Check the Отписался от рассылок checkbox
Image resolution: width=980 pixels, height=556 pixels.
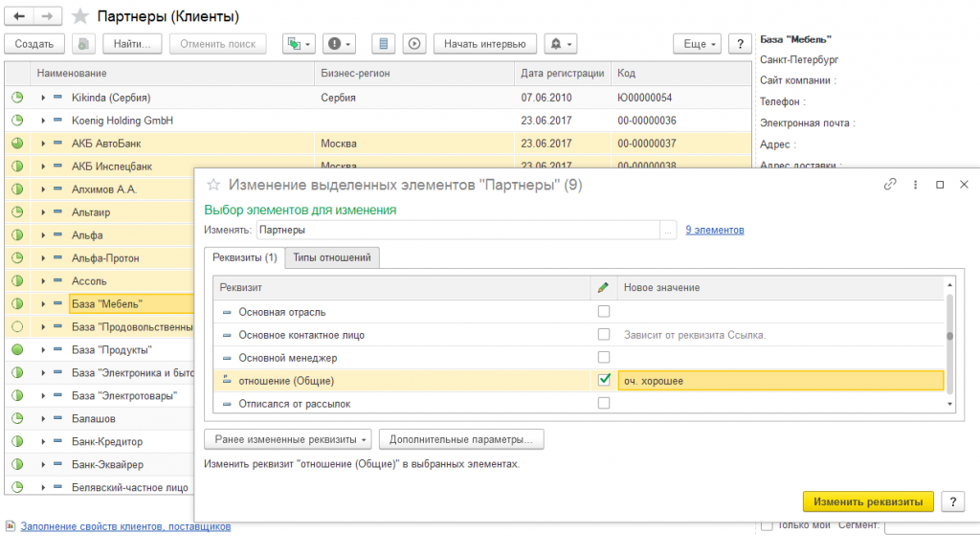click(604, 403)
